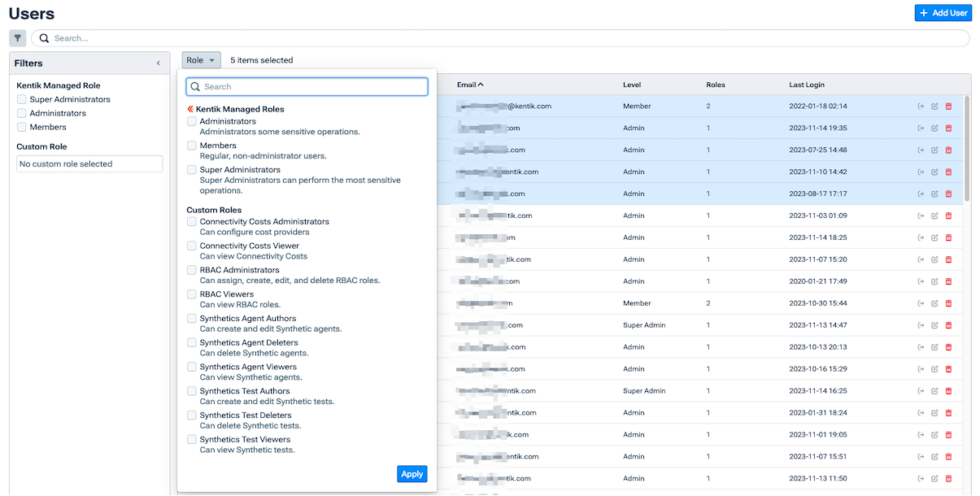Open the 'No custom role selected' selector
This screenshot has width=980, height=496.
(x=89, y=164)
